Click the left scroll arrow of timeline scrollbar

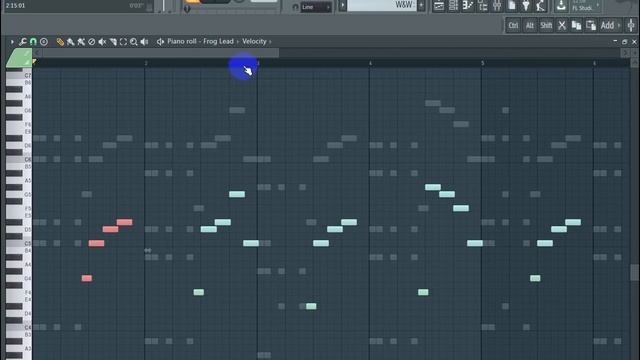point(37,53)
